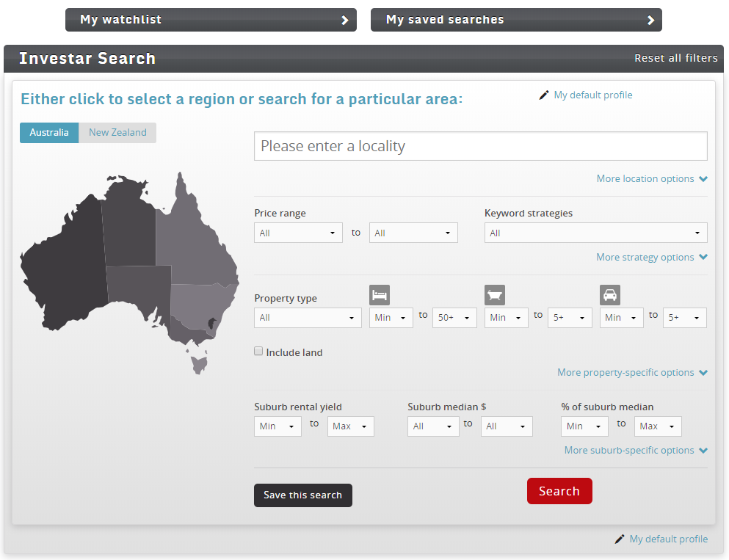Open the Keyword strategies dropdown
Image resolution: width=729 pixels, height=560 pixels.
pyautogui.click(x=595, y=232)
